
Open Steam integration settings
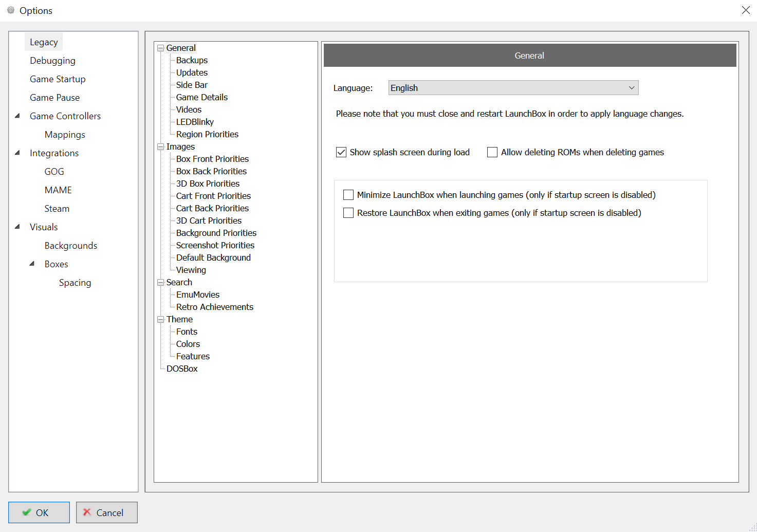(57, 209)
